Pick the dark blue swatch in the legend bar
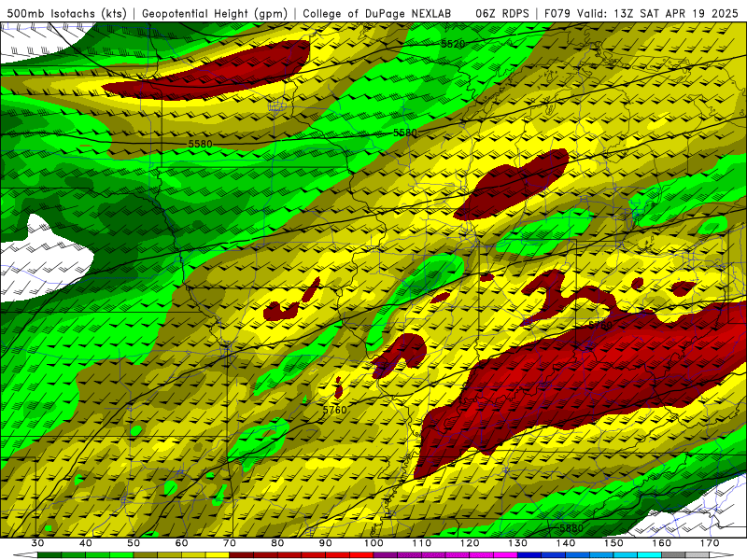Screen dimensions: 747x560 click(x=529, y=554)
